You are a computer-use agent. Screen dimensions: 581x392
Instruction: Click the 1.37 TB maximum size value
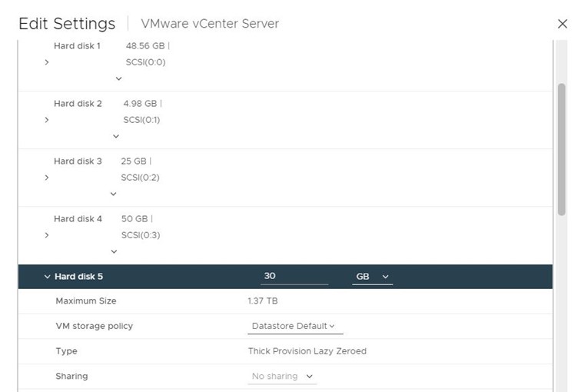[x=263, y=301]
